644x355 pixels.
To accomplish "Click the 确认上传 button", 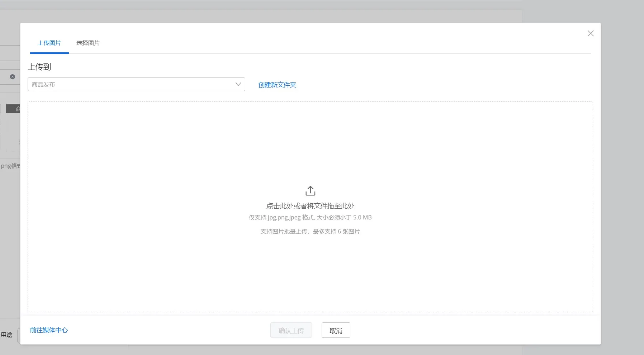I will click(291, 330).
